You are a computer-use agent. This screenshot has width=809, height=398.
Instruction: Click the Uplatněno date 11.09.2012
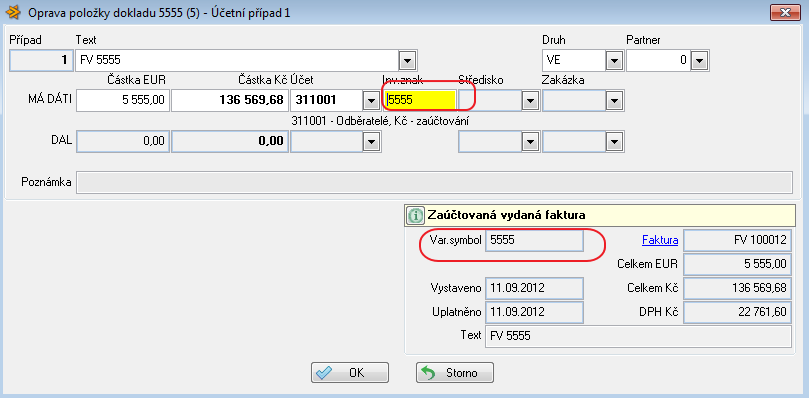534,312
